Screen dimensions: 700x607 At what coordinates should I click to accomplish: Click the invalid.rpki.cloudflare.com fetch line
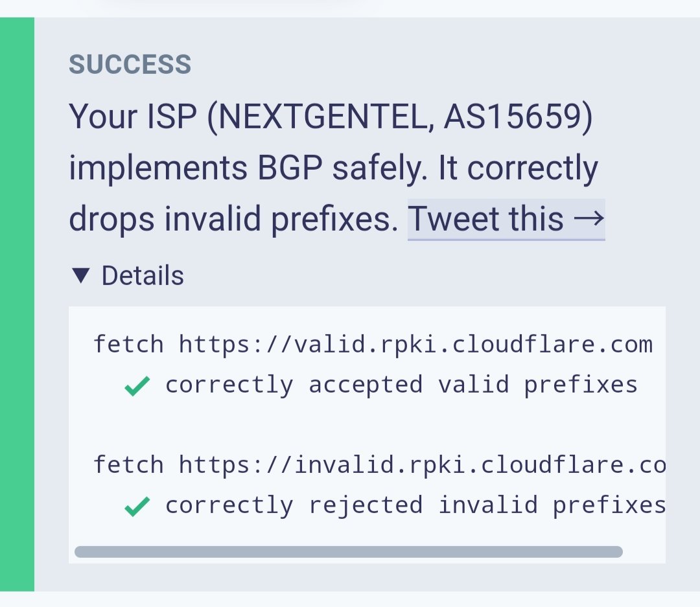(379, 464)
